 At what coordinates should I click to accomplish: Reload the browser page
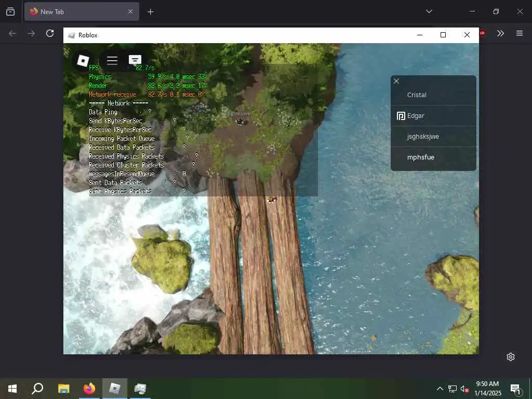click(50, 33)
